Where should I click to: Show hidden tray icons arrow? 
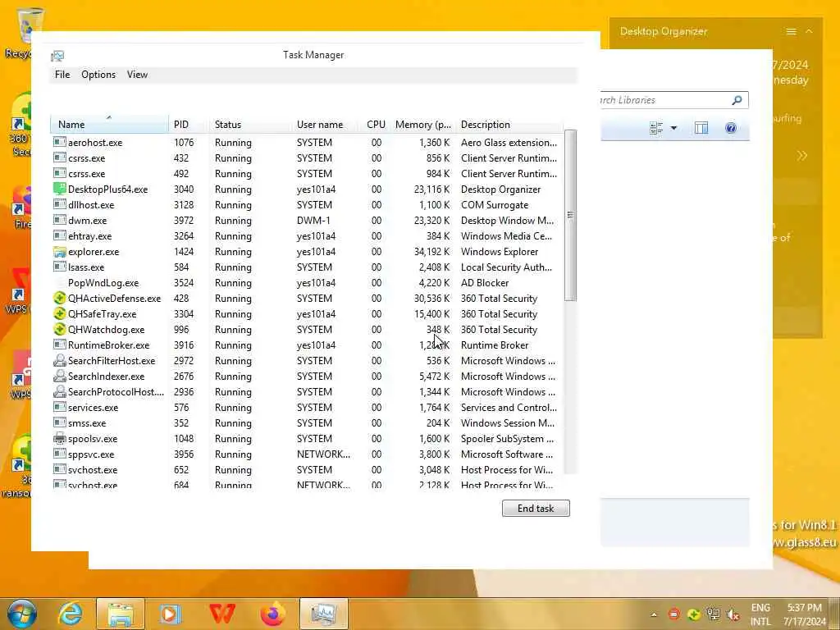(x=654, y=614)
